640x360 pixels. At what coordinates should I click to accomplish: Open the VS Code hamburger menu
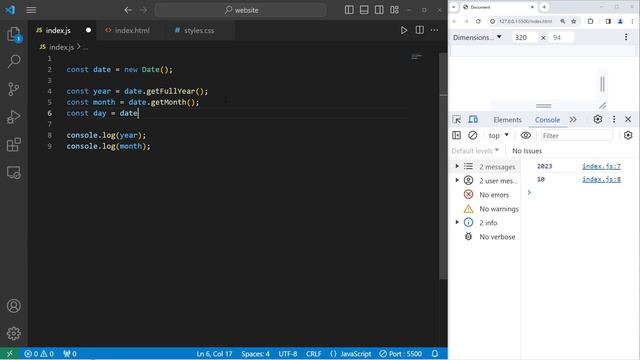pos(31,10)
